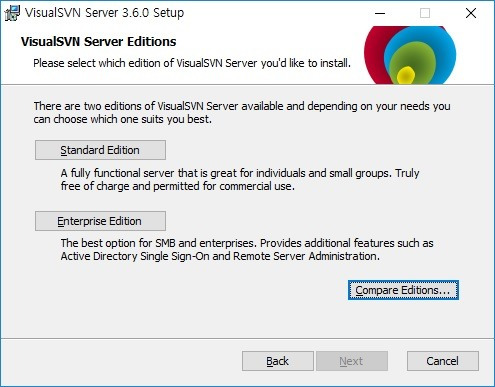Image resolution: width=495 pixels, height=387 pixels.
Task: Go Back to the previous setup step
Action: [x=278, y=361]
